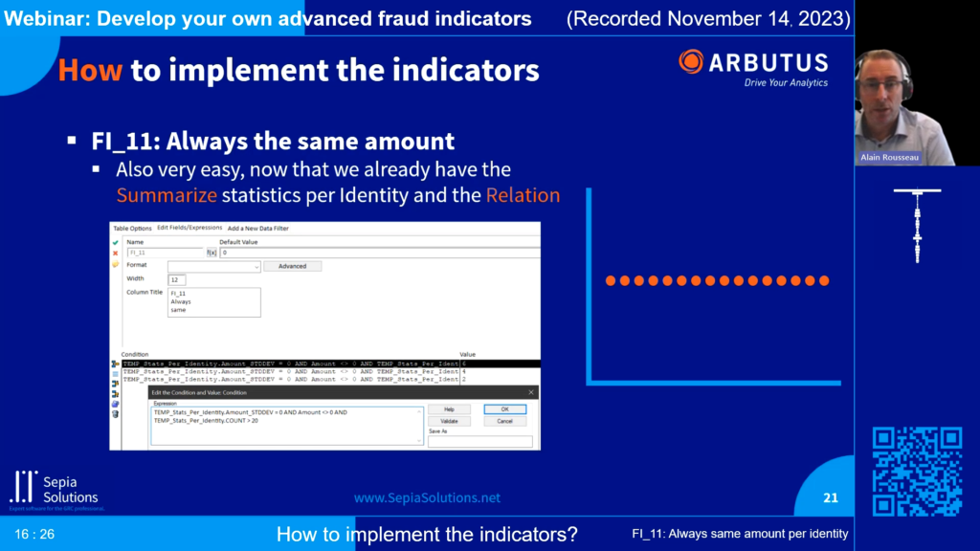
Task: Open the Table Options tab
Action: click(132, 229)
